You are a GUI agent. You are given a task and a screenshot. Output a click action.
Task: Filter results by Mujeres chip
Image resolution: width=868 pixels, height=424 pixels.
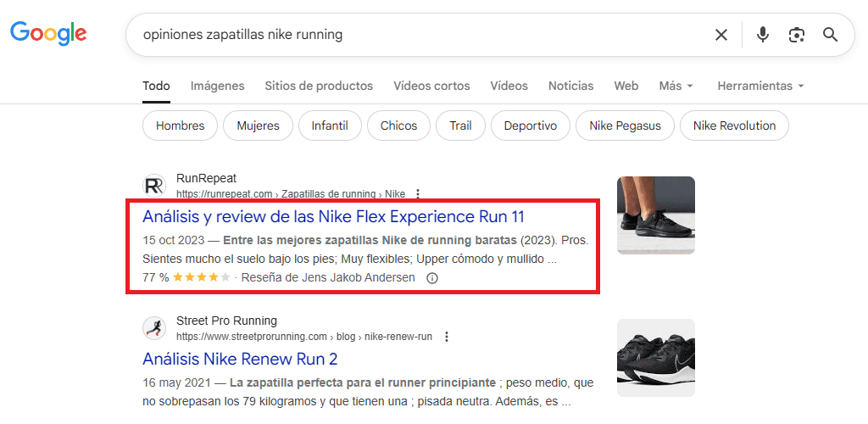258,126
